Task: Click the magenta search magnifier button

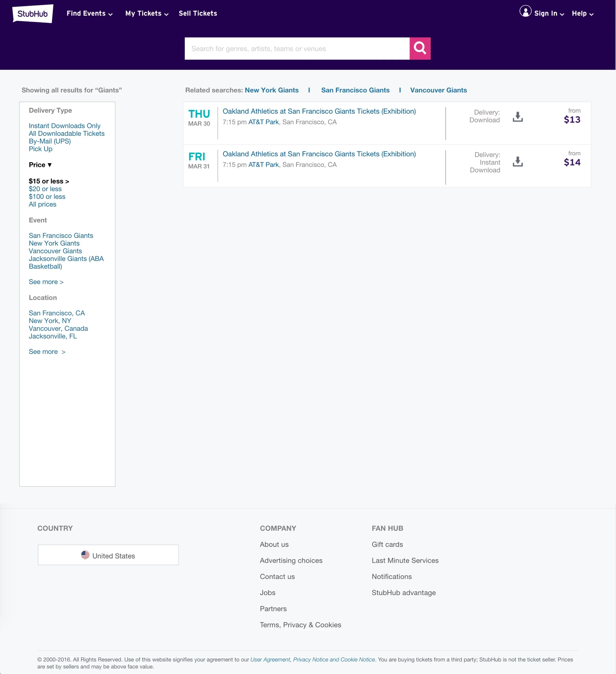Action: tap(420, 49)
